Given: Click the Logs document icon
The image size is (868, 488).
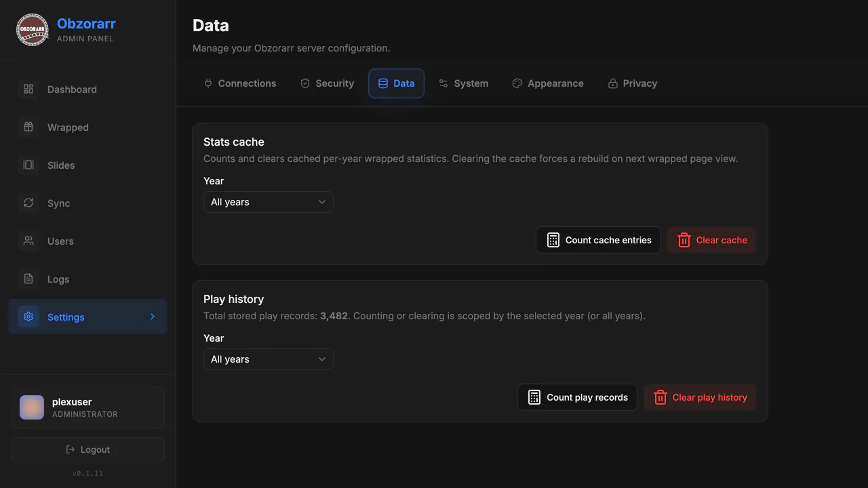Looking at the screenshot, I should coord(28,279).
